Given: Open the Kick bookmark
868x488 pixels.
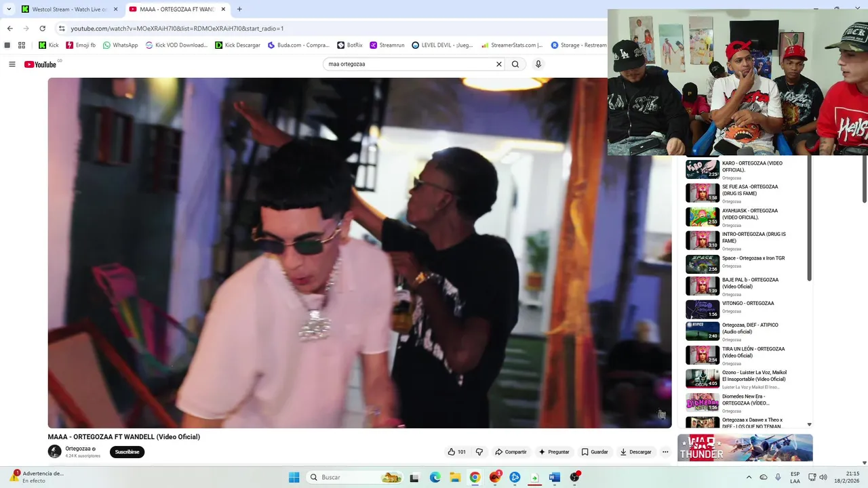Looking at the screenshot, I should 48,45.
